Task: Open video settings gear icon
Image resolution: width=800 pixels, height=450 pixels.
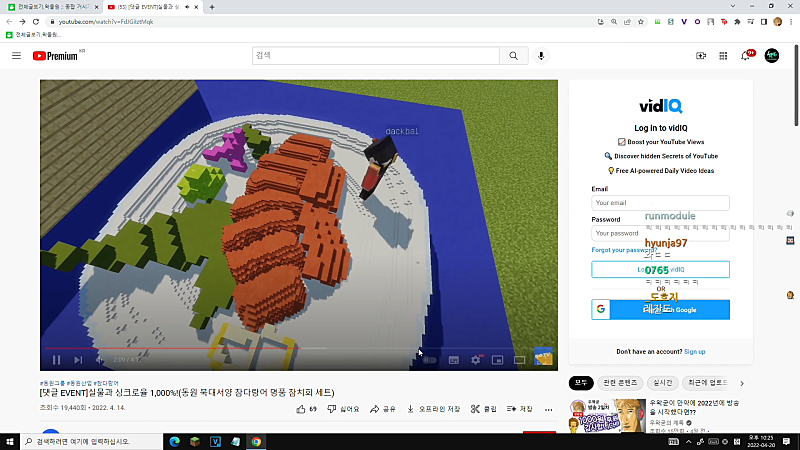Action: click(476, 360)
